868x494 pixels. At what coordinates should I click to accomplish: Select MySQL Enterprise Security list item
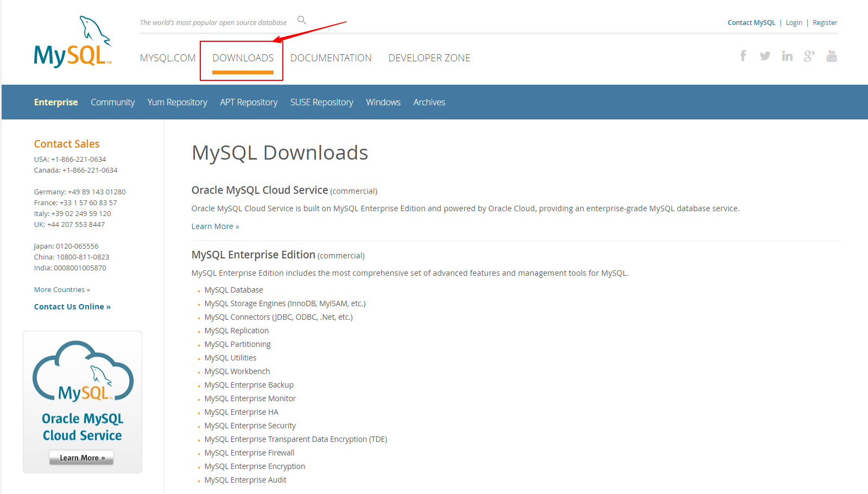pos(250,426)
